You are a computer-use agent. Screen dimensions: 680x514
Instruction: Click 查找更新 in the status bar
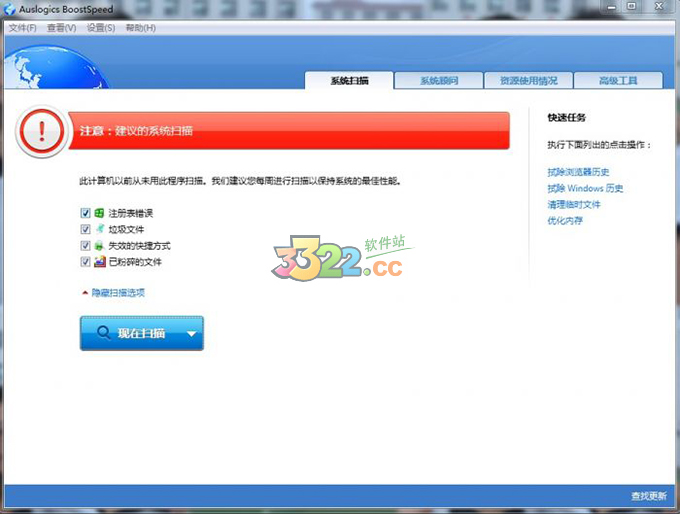pyautogui.click(x=649, y=495)
